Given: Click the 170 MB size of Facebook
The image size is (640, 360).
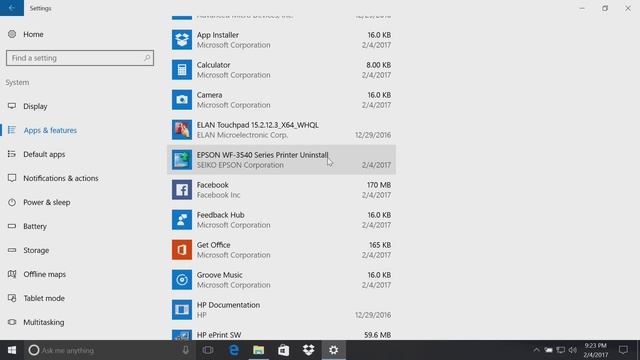Looking at the screenshot, I should (x=379, y=185).
